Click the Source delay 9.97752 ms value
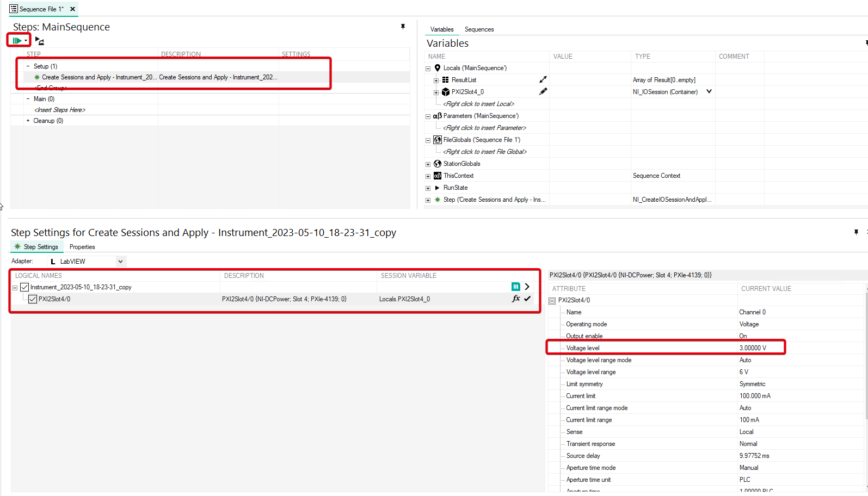868x496 pixels. click(754, 456)
